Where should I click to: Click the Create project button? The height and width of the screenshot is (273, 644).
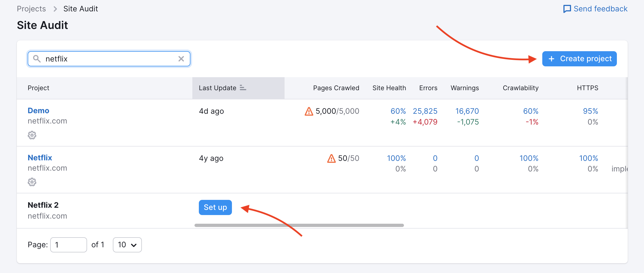pyautogui.click(x=579, y=59)
